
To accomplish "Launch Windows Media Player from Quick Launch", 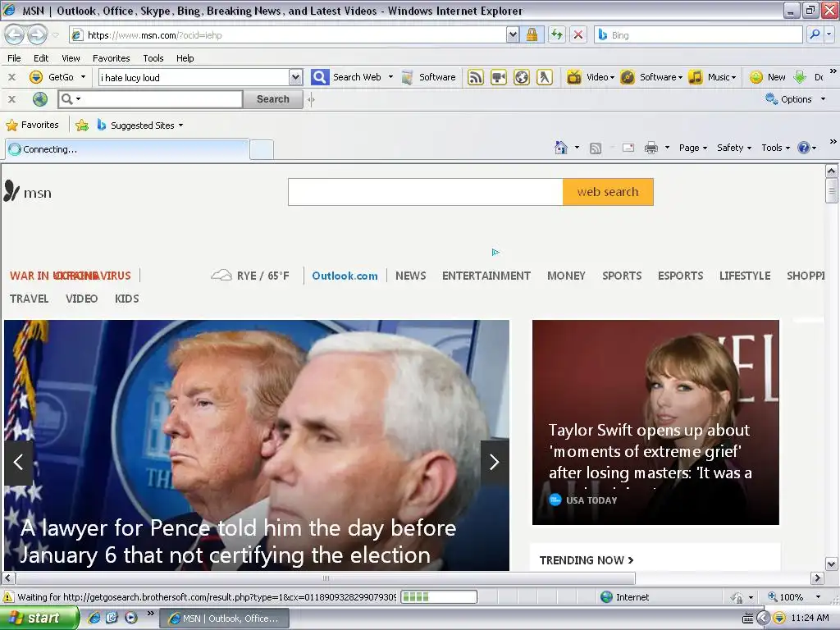I will (130, 618).
